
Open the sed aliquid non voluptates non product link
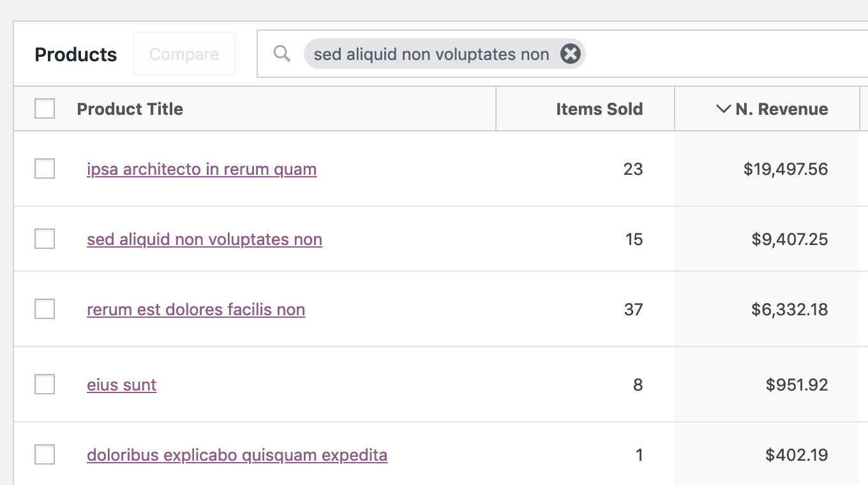click(204, 239)
